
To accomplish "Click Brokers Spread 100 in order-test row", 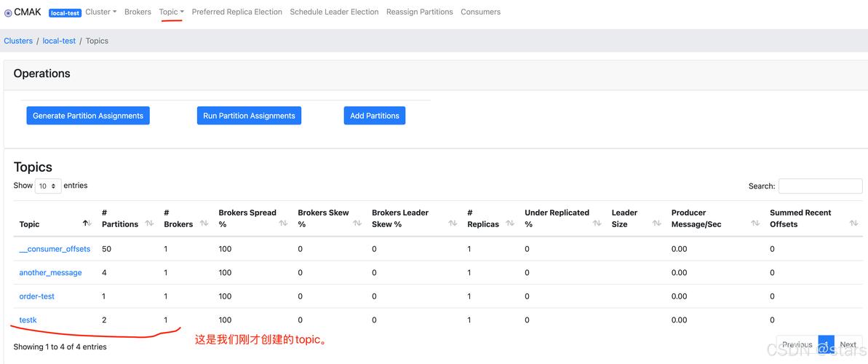I will click(x=225, y=296).
